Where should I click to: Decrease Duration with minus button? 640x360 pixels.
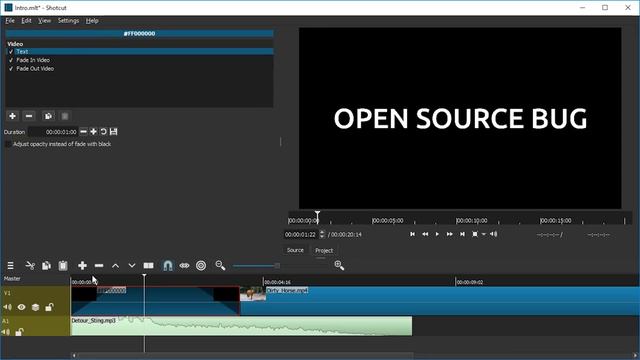tap(83, 131)
